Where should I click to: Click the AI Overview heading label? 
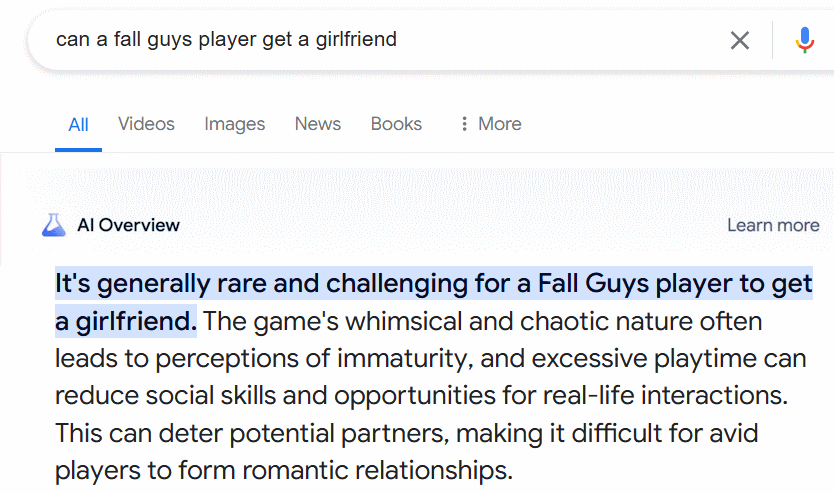tap(128, 225)
